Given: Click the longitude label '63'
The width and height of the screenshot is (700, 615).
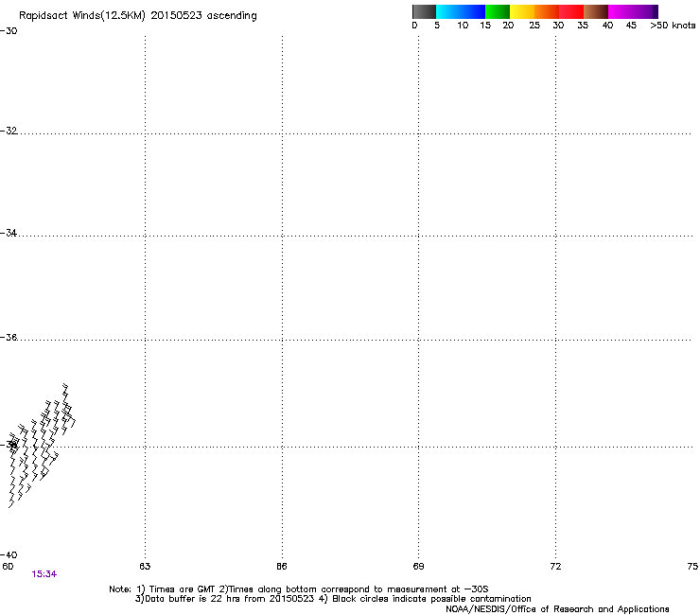Looking at the screenshot, I should coord(145,567).
